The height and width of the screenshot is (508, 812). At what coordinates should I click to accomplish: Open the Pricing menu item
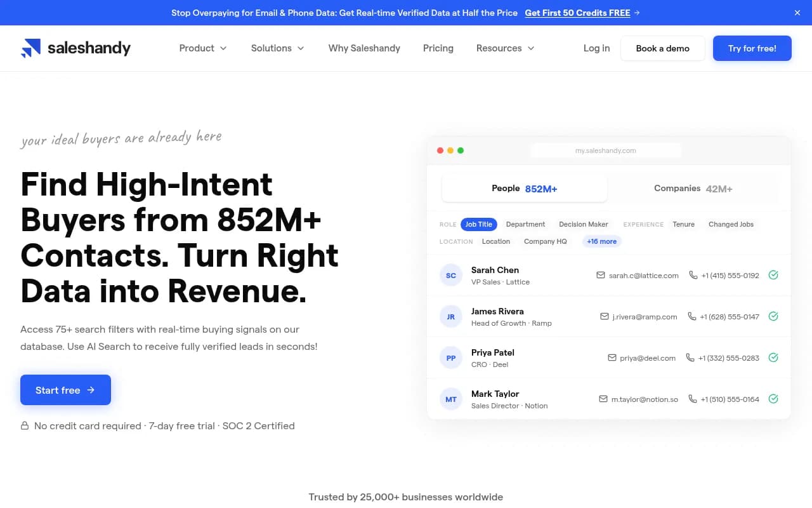438,48
